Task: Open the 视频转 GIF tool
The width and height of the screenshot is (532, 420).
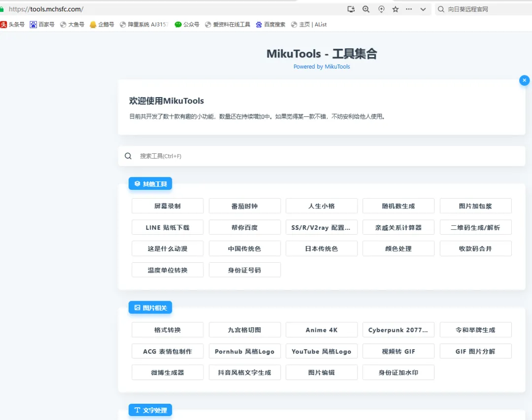Action: point(399,351)
